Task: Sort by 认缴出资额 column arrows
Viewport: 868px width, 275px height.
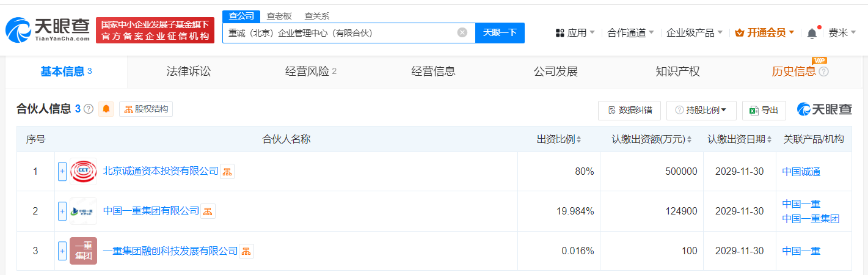Action: tap(690, 139)
